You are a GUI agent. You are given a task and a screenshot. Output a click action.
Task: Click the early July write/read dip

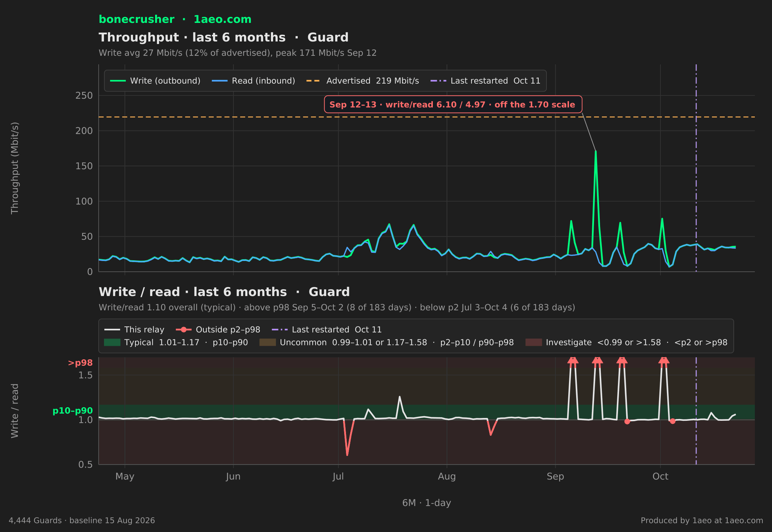(347, 454)
